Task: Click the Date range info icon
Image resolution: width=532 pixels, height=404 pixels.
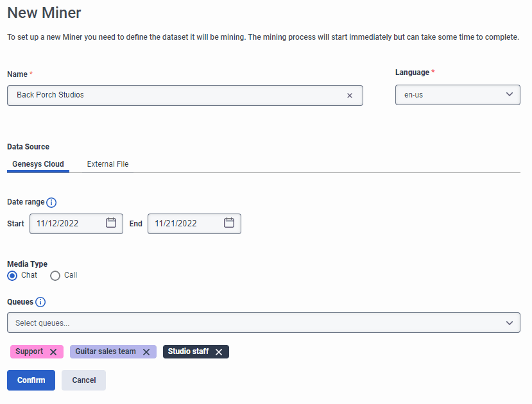Action: (x=53, y=202)
